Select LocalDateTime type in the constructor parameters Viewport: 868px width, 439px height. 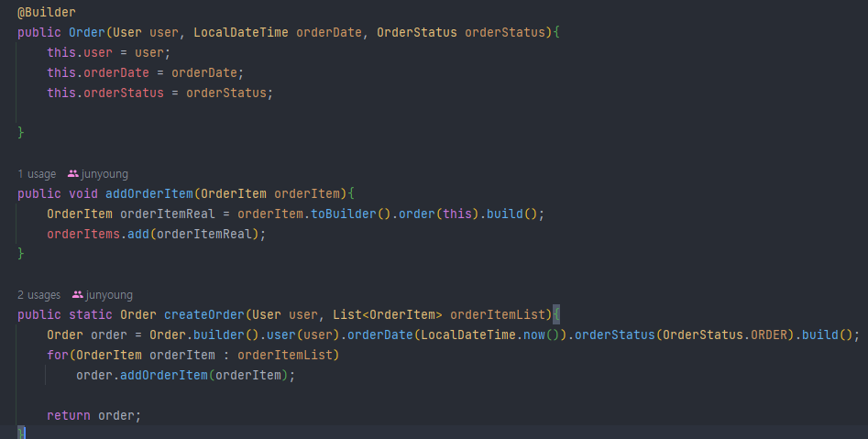[241, 32]
